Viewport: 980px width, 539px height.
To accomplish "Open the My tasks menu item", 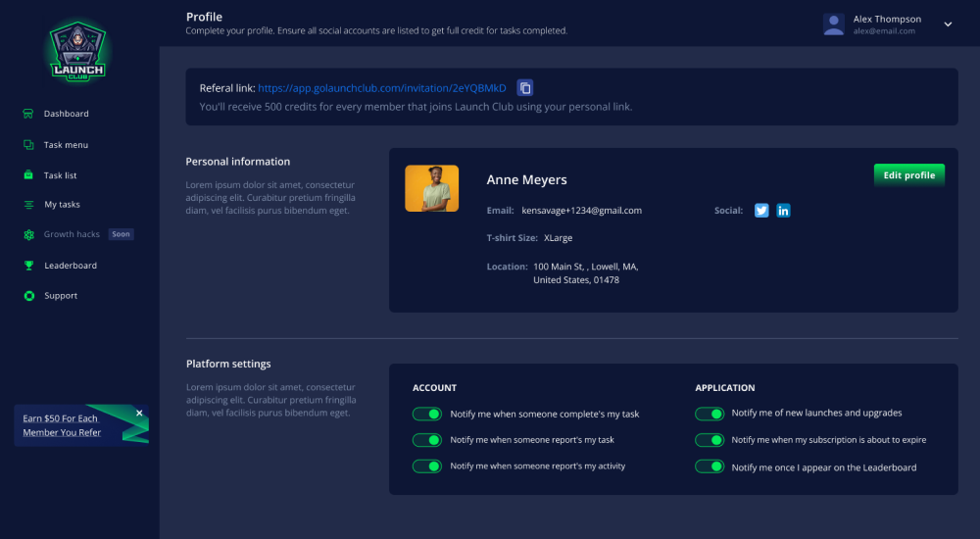I will click(62, 205).
